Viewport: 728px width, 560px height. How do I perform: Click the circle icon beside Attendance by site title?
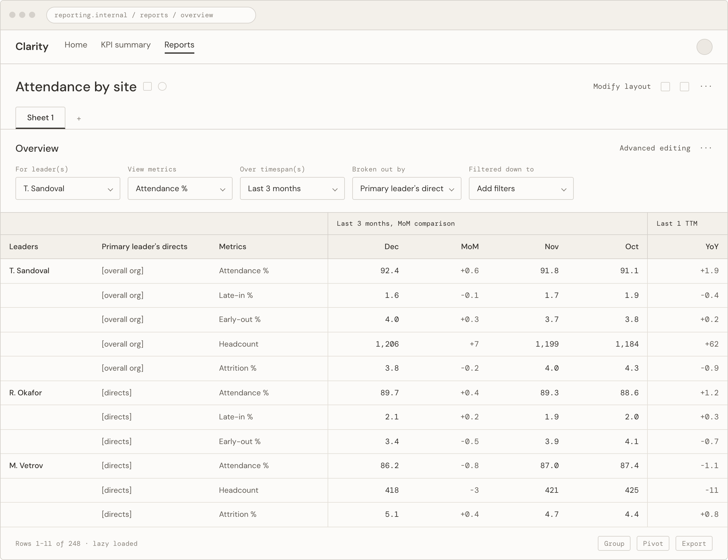pyautogui.click(x=162, y=86)
